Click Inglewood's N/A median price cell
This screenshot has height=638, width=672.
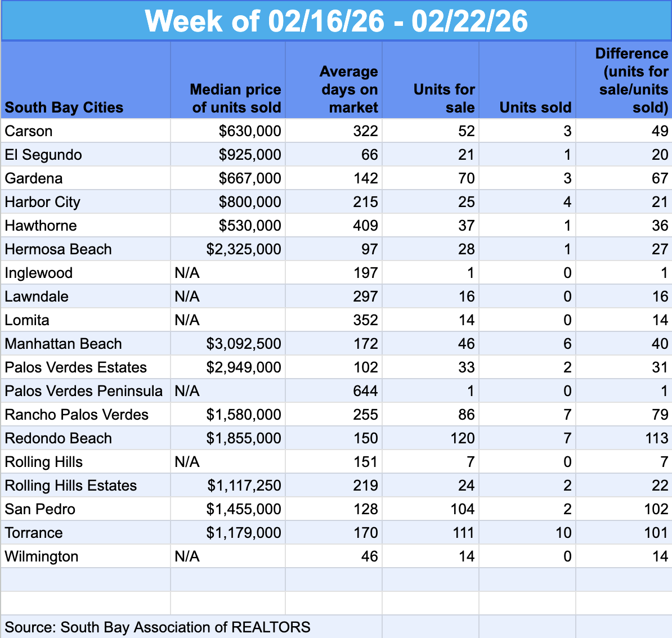[187, 273]
